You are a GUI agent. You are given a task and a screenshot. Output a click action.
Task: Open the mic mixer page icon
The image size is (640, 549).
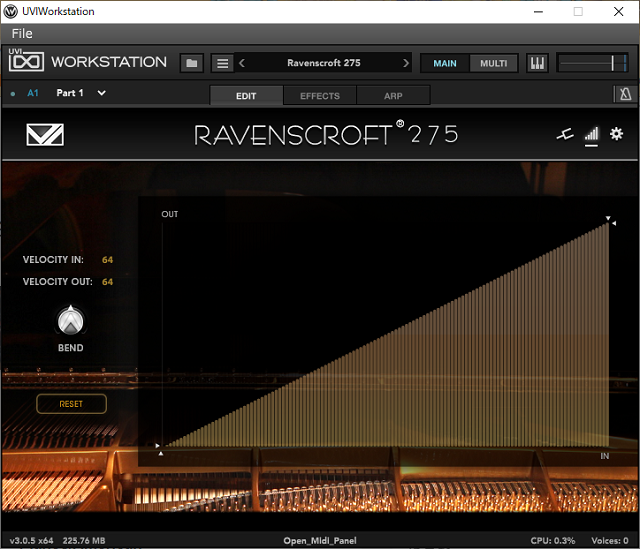[565, 134]
